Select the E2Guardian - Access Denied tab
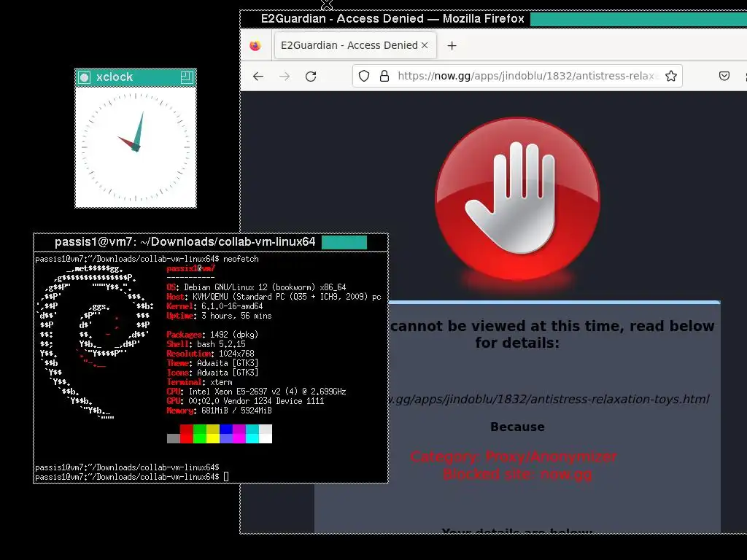747x560 pixels. tap(355, 45)
